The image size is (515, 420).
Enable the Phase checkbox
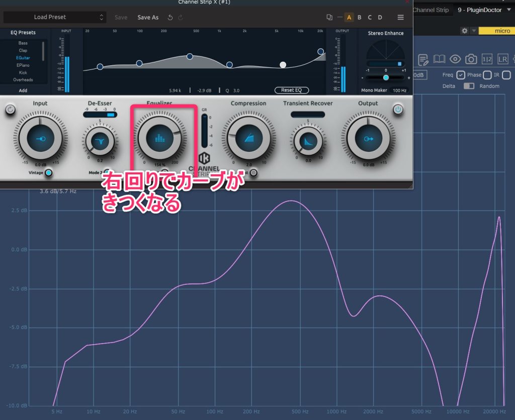487,75
